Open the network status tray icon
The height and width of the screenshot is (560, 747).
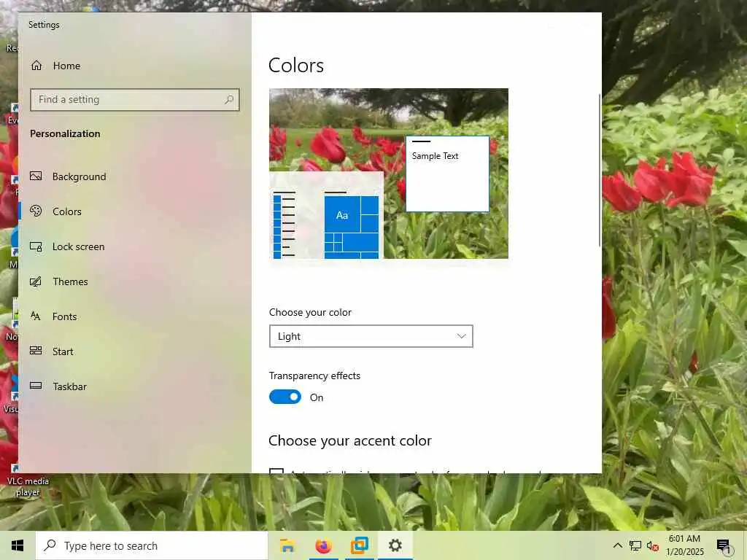pos(635,545)
